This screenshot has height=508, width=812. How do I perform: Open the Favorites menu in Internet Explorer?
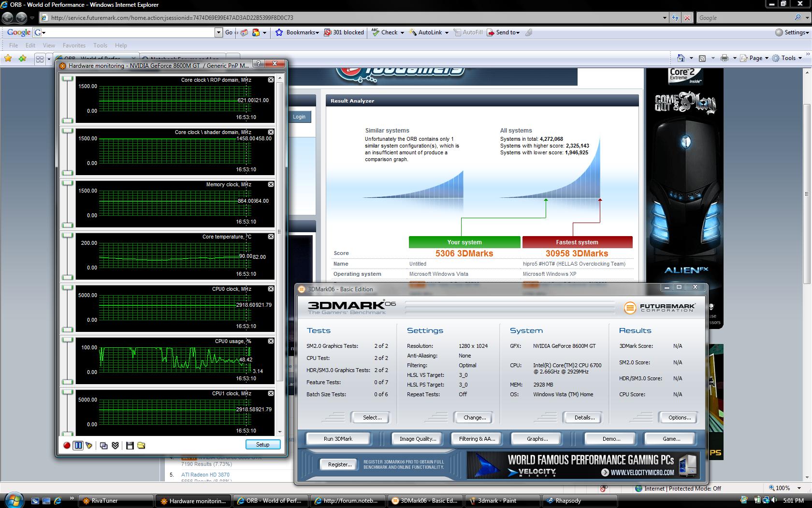point(74,45)
